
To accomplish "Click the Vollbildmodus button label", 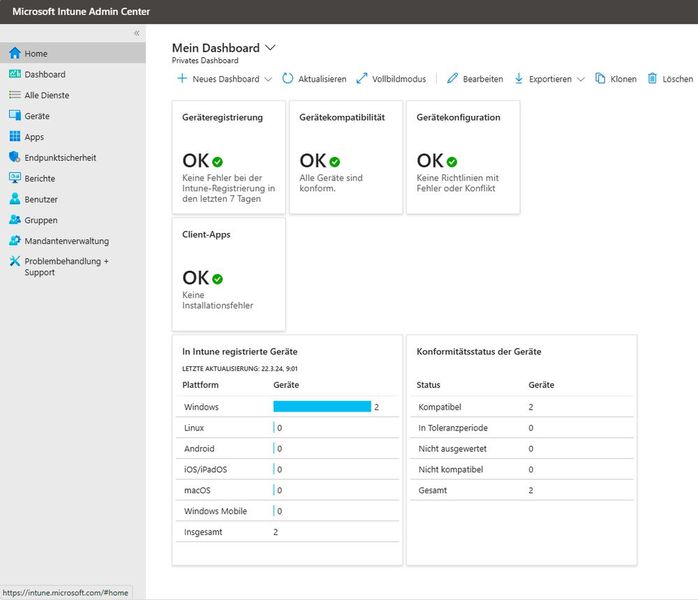I will point(399,79).
